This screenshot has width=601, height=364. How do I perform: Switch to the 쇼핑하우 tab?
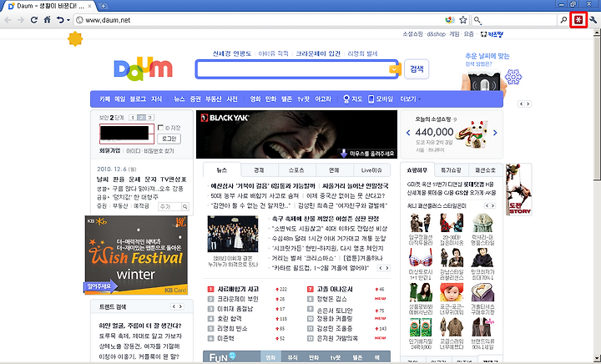[417, 169]
